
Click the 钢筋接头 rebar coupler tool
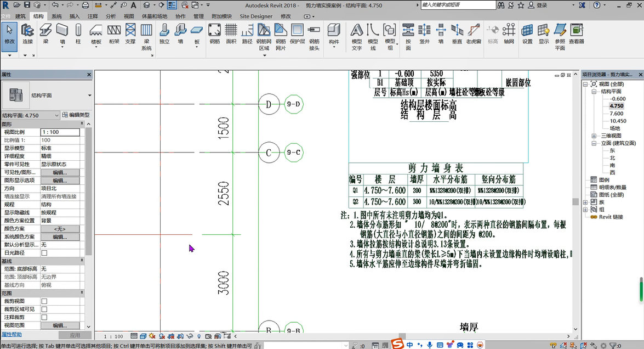point(314,37)
